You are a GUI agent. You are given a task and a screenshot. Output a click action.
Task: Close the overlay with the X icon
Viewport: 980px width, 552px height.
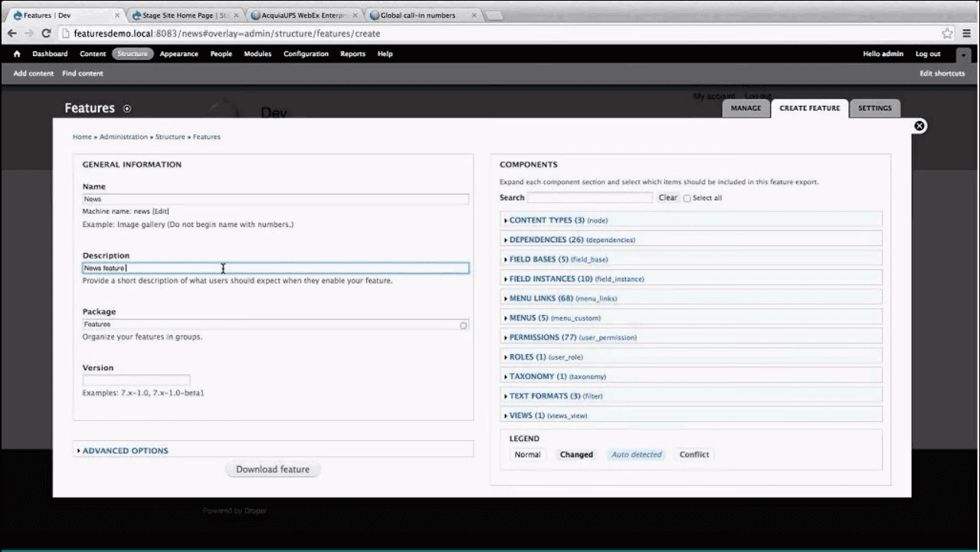point(919,126)
